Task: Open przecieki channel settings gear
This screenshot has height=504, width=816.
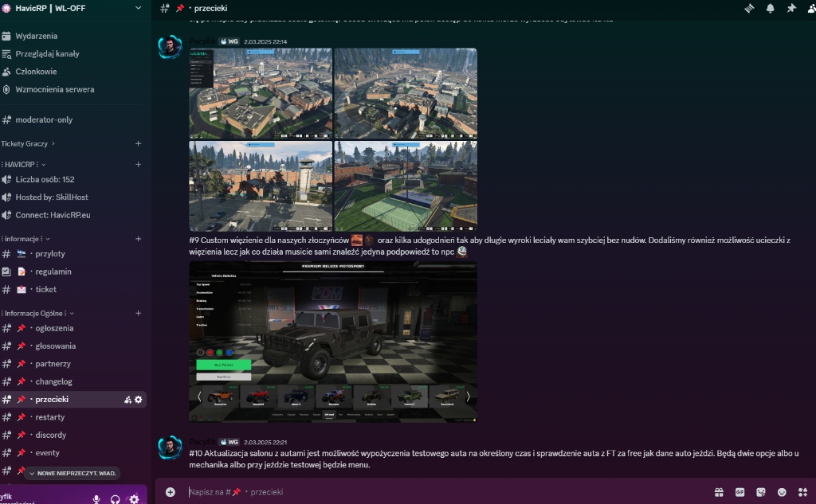Action: click(139, 400)
